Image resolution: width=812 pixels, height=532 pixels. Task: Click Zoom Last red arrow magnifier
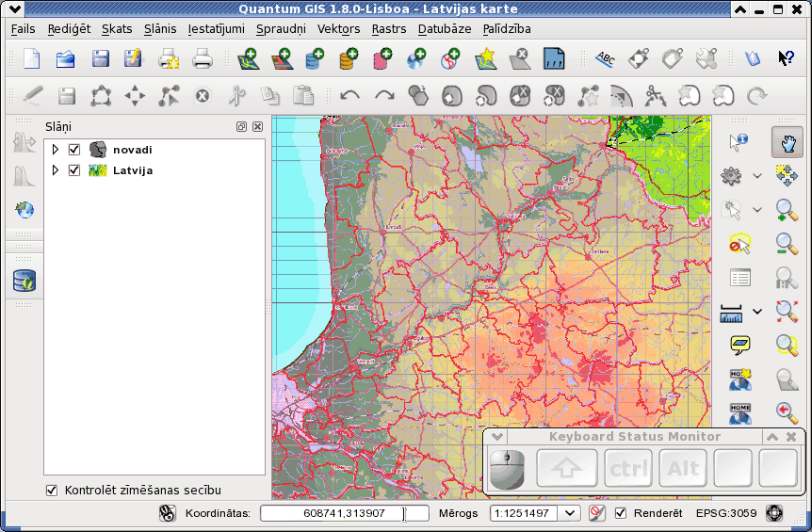(787, 411)
